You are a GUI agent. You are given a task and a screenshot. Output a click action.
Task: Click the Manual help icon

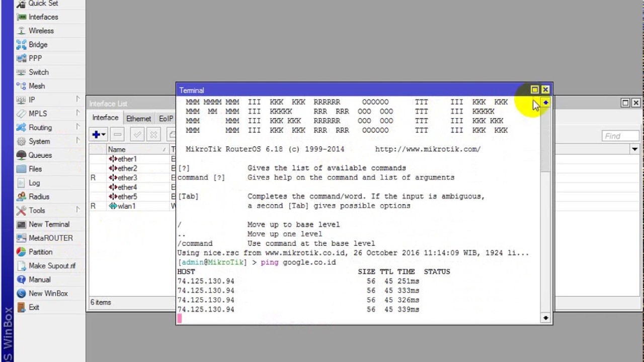point(21,280)
